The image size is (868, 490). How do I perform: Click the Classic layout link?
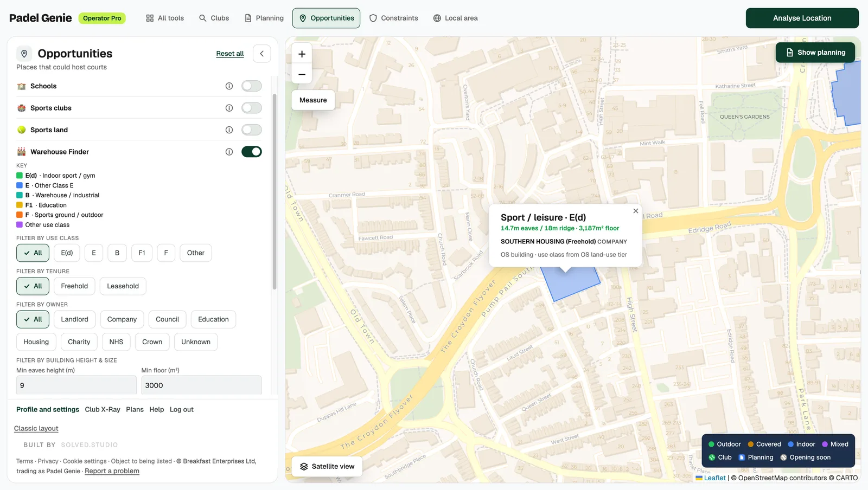[x=36, y=428]
